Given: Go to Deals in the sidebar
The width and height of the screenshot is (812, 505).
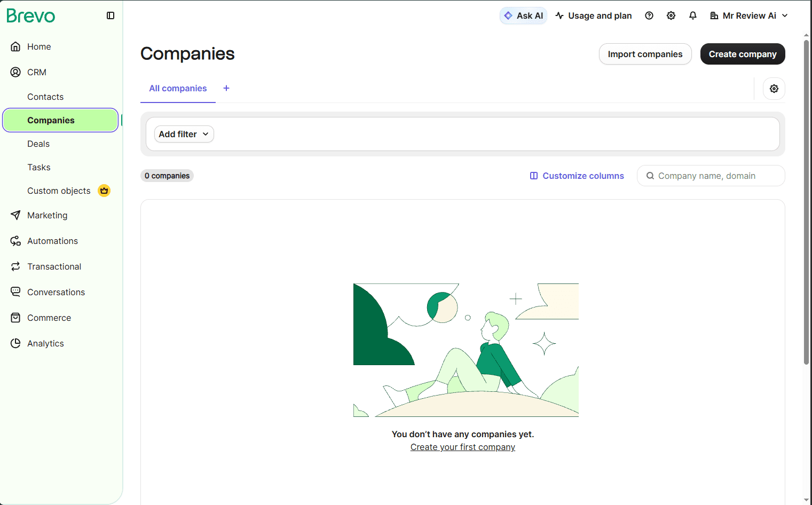Looking at the screenshot, I should pyautogui.click(x=38, y=144).
